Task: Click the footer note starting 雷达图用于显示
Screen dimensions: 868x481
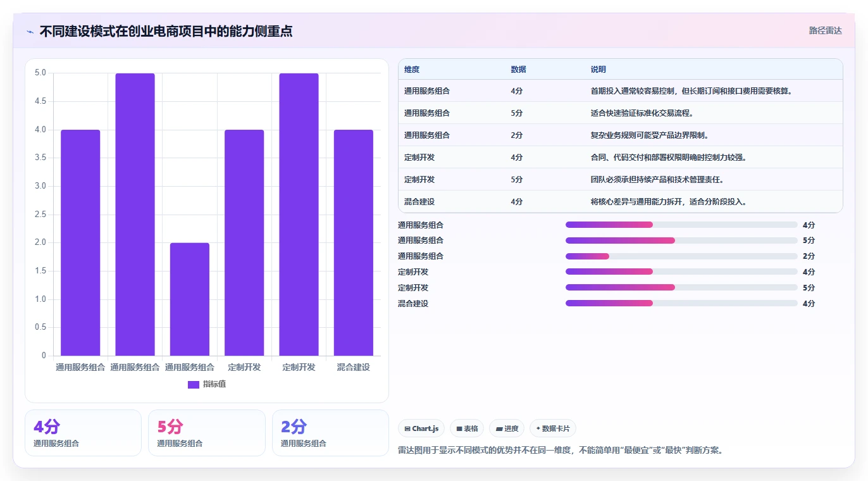Action: (561, 451)
